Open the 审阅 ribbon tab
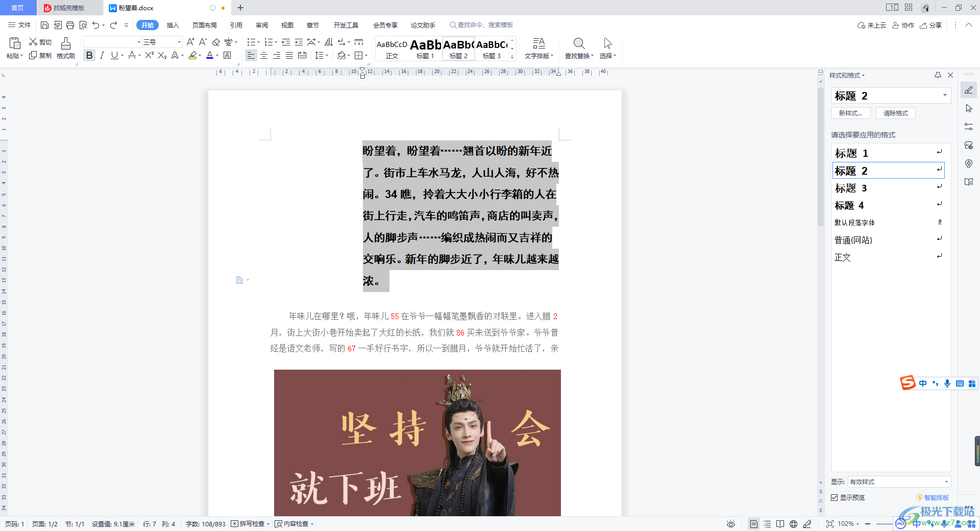 pos(262,25)
